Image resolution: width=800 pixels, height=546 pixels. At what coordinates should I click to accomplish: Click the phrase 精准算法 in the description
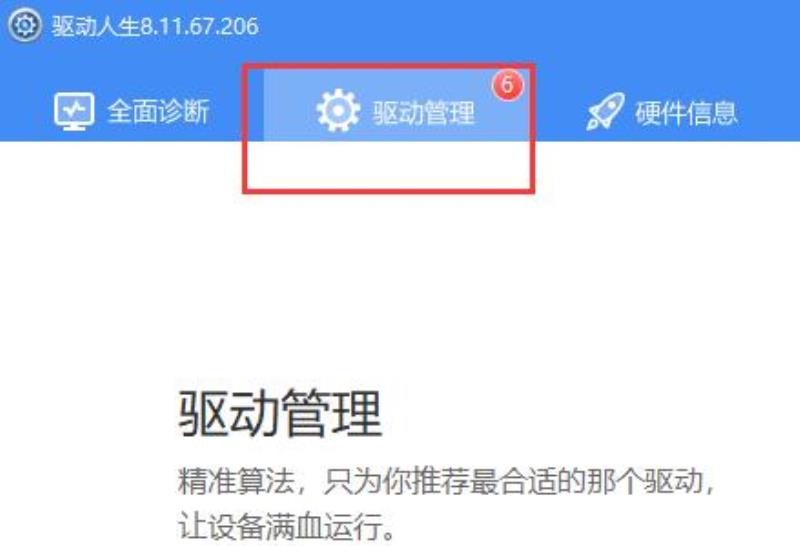coord(236,481)
